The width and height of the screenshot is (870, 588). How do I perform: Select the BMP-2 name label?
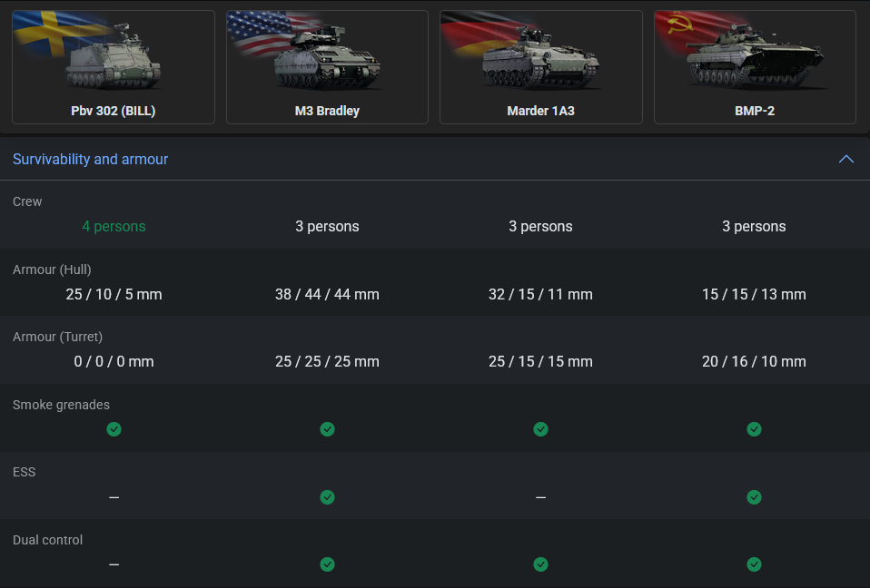(x=755, y=111)
